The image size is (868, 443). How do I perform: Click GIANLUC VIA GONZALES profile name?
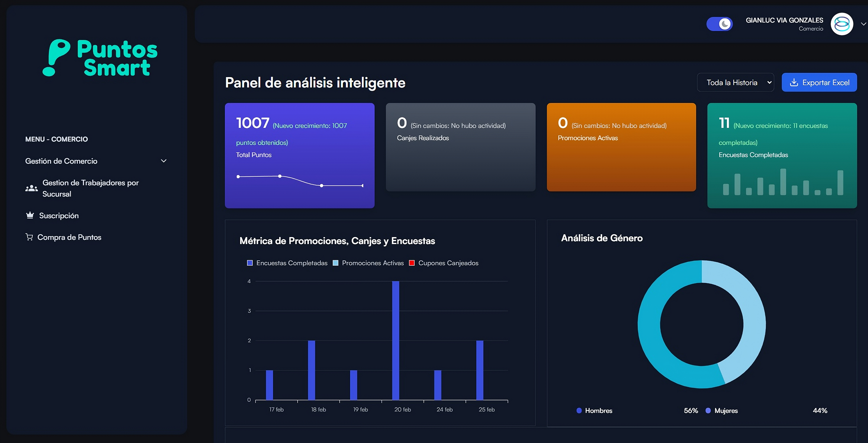point(785,20)
